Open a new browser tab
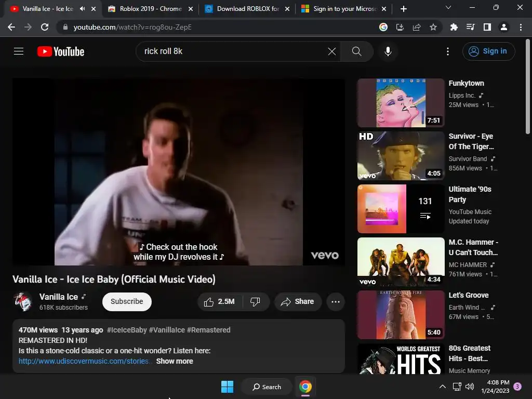The height and width of the screenshot is (399, 532). 403,9
